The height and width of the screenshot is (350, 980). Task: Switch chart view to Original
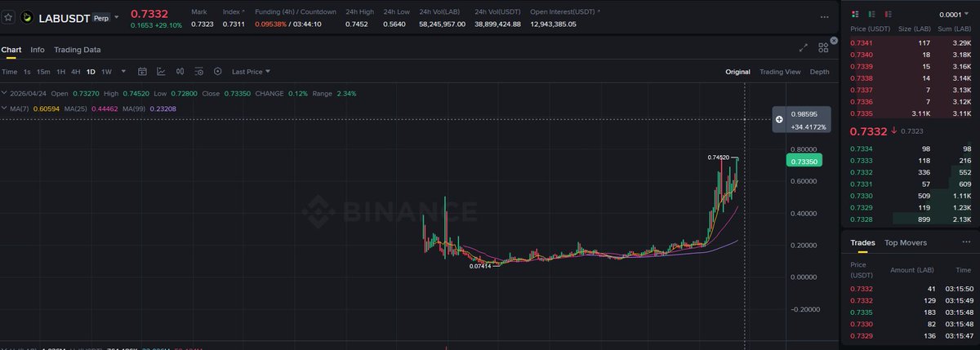click(x=737, y=72)
